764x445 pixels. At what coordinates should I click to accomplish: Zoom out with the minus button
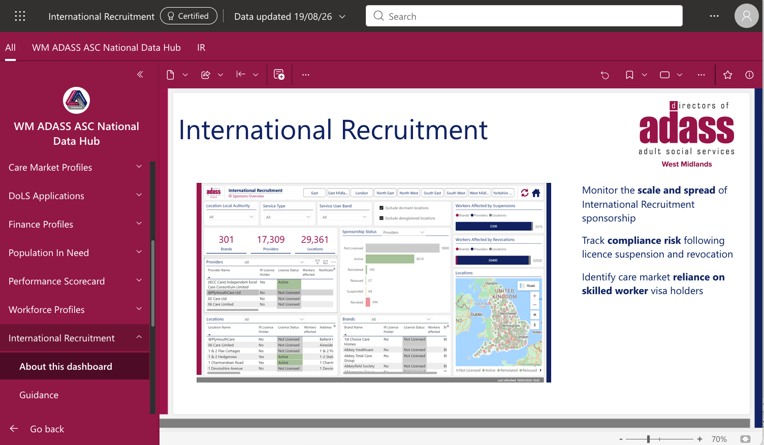pos(621,439)
